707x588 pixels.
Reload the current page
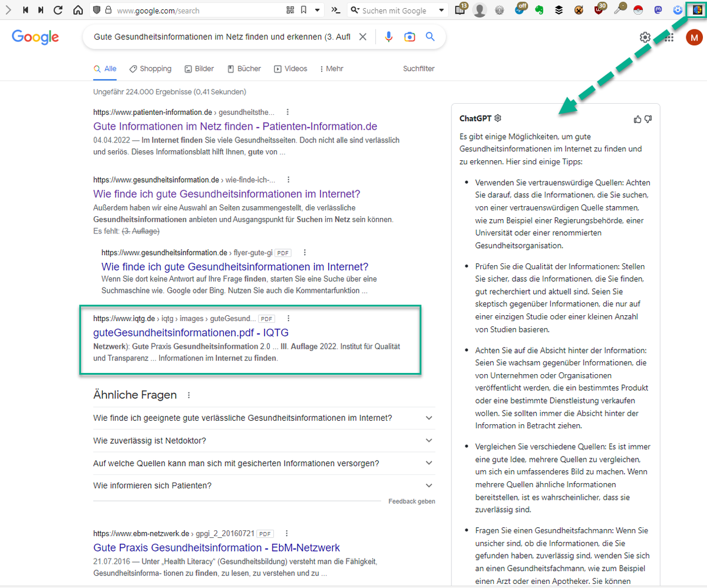click(58, 10)
